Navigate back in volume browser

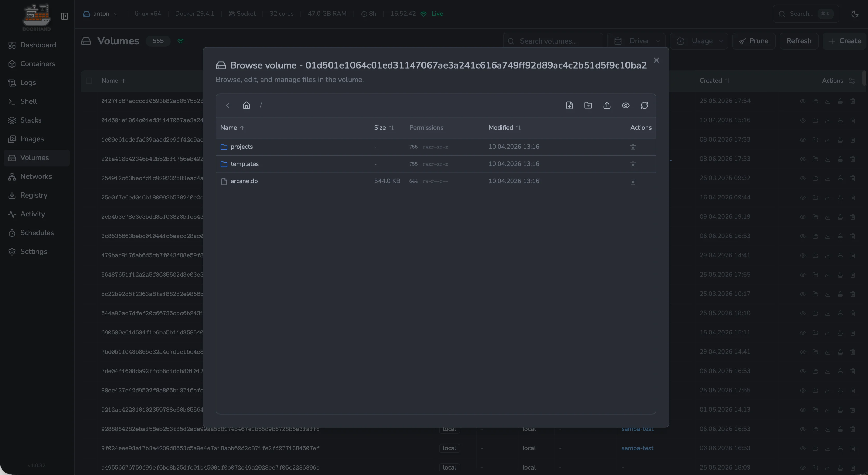click(228, 106)
